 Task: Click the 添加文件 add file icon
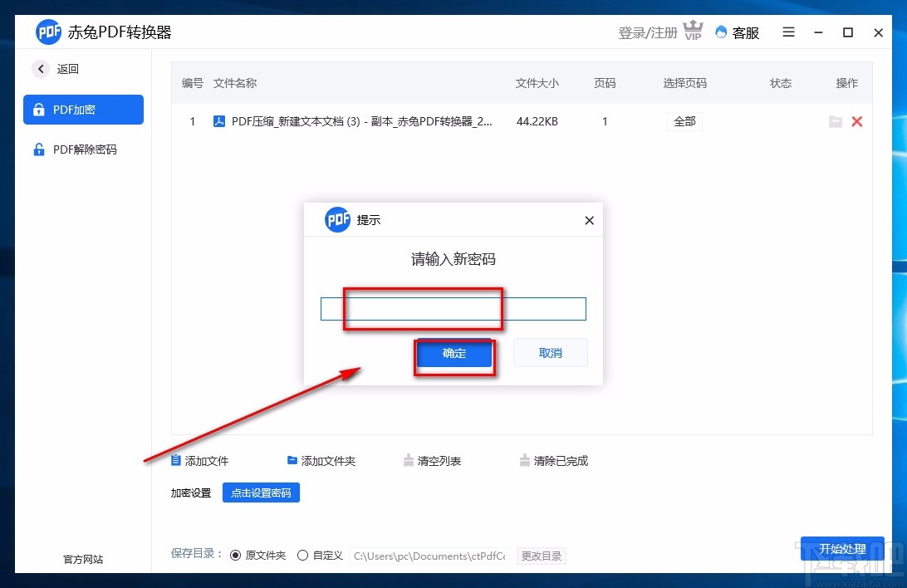click(176, 460)
